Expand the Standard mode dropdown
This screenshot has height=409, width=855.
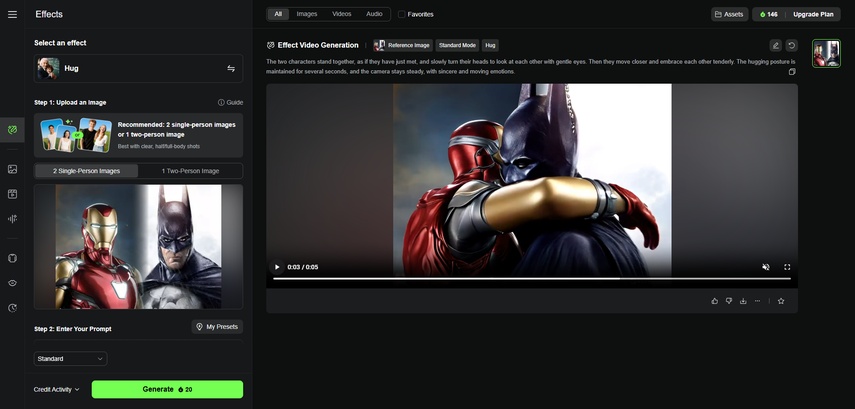click(x=71, y=358)
